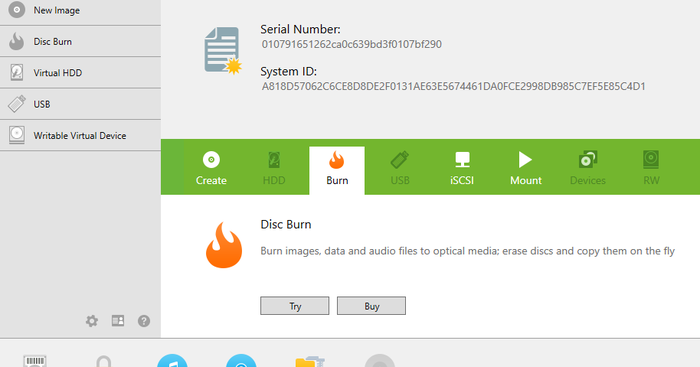Open Writable Virtual Device in sidebar
This screenshot has width=700, height=367.
[x=80, y=135]
